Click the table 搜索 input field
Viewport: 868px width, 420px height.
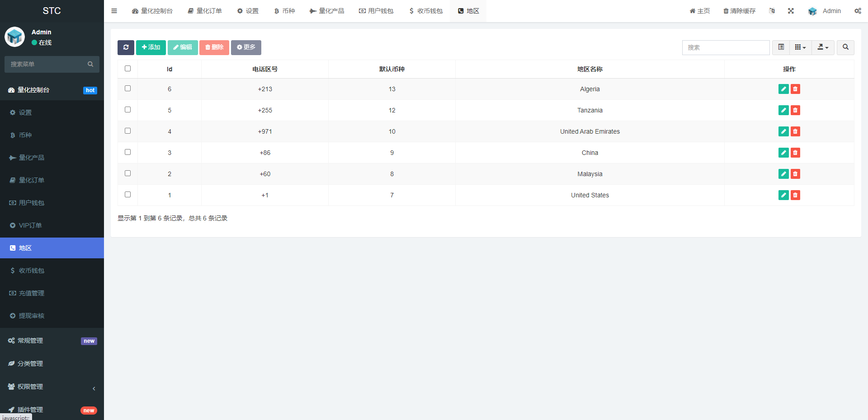(x=726, y=47)
